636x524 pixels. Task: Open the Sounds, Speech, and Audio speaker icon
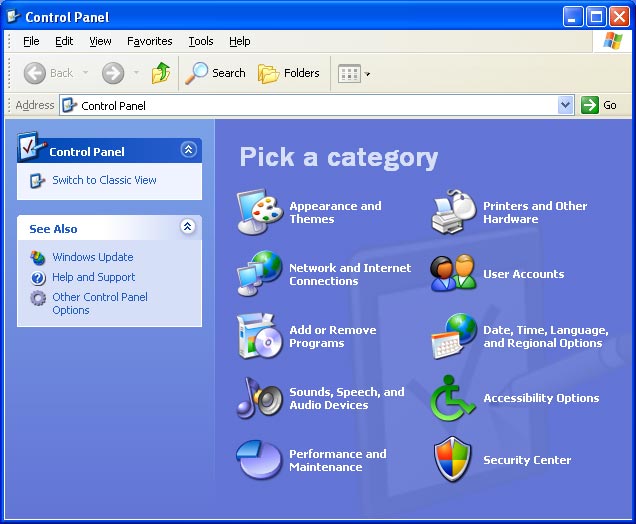260,398
